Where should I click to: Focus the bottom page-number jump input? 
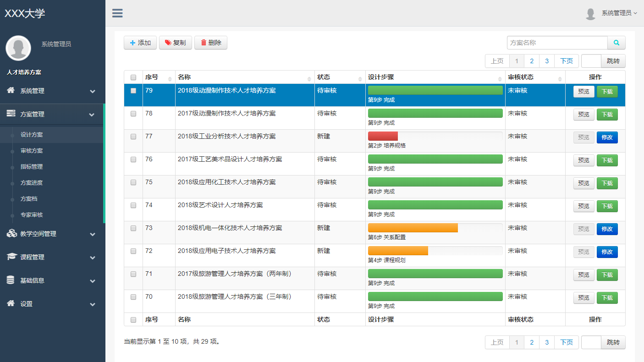click(x=591, y=342)
